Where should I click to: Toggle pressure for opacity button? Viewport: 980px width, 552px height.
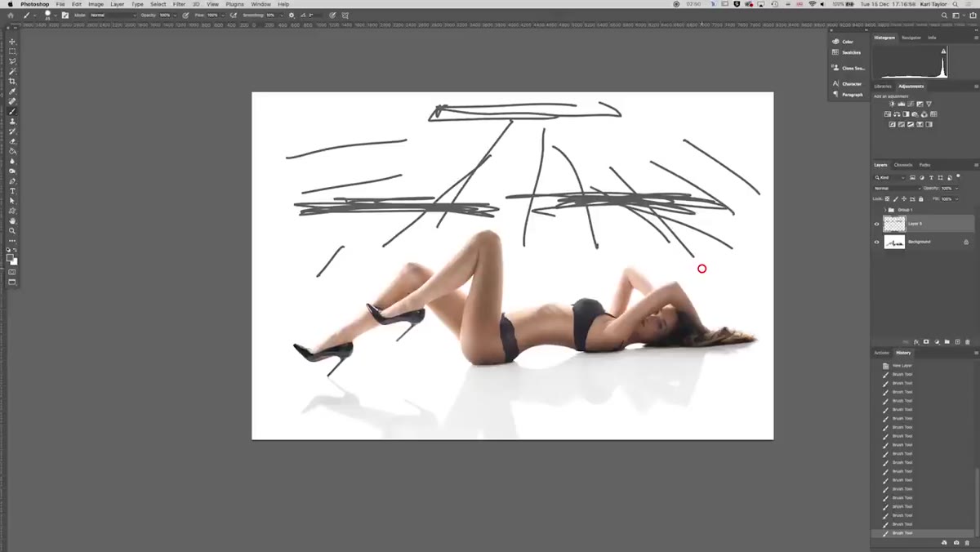click(186, 15)
